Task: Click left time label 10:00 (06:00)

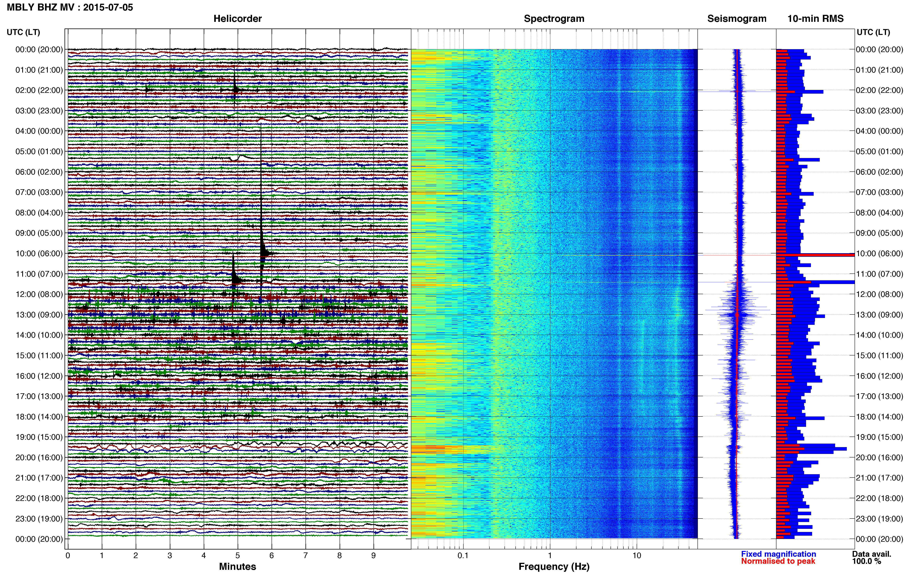Action: (x=39, y=253)
